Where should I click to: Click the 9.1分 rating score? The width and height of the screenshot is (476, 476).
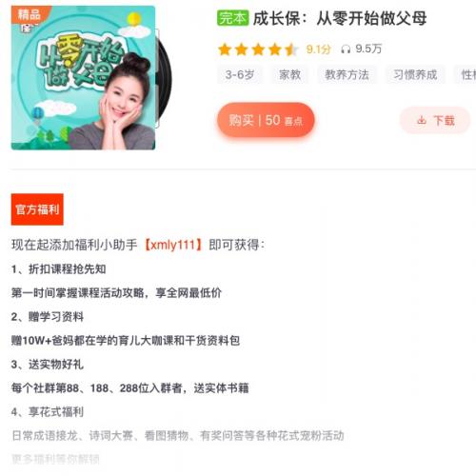click(319, 50)
